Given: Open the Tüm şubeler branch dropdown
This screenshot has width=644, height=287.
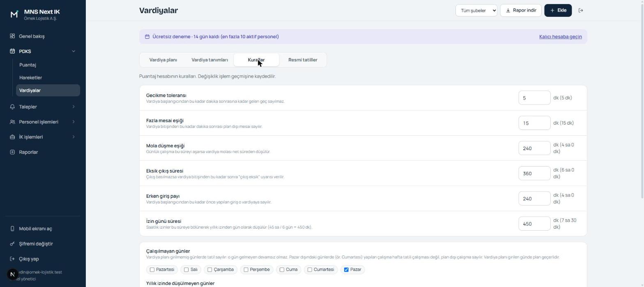Looking at the screenshot, I should point(476,10).
